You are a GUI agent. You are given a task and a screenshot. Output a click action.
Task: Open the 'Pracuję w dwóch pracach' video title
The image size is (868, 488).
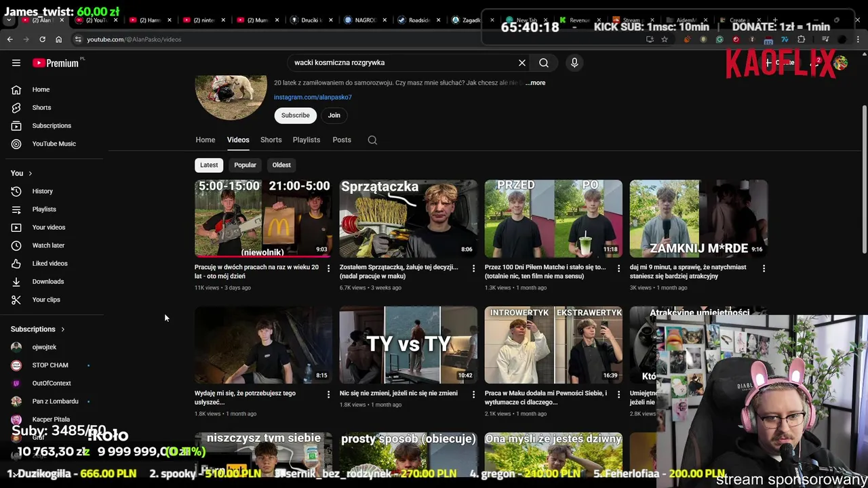(x=256, y=271)
